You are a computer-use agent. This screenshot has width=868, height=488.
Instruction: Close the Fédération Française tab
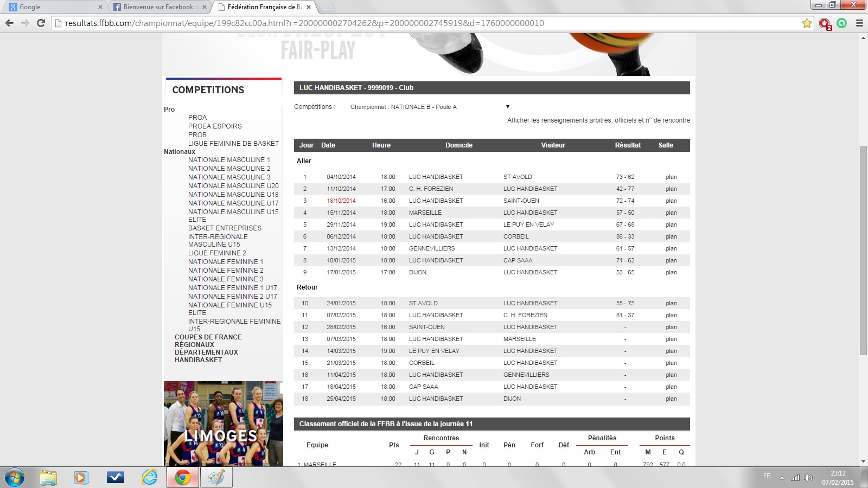[x=309, y=7]
